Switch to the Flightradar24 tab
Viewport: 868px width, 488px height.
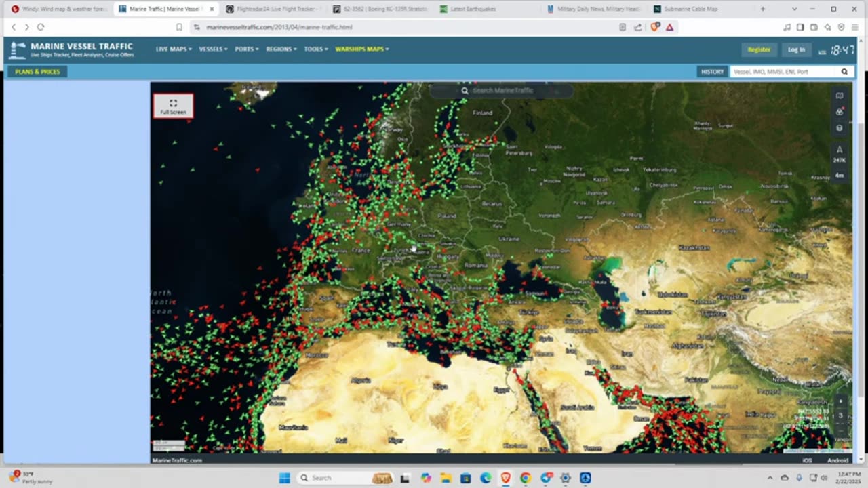[273, 9]
